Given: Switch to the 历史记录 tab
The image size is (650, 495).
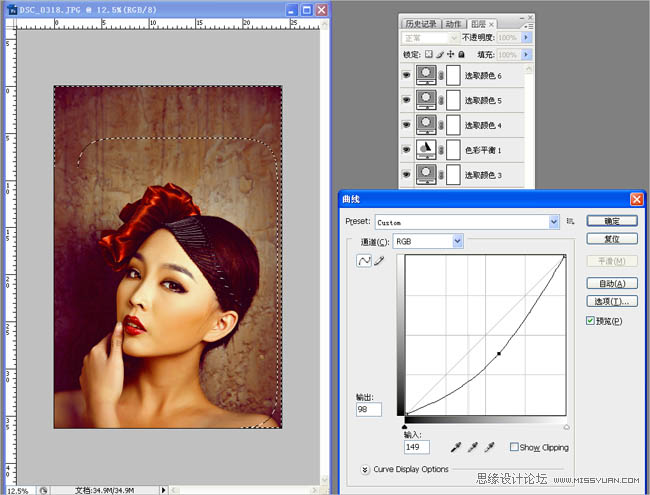Looking at the screenshot, I should (421, 23).
